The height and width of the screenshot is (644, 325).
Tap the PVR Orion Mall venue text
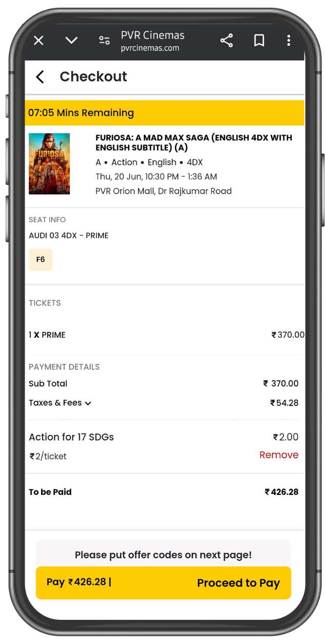pos(164,191)
